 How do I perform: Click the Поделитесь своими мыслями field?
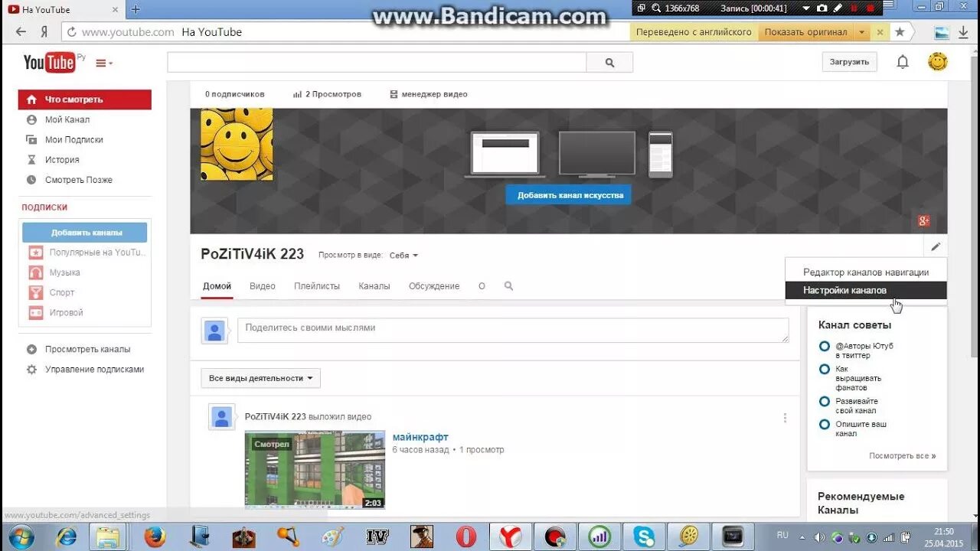(x=513, y=331)
